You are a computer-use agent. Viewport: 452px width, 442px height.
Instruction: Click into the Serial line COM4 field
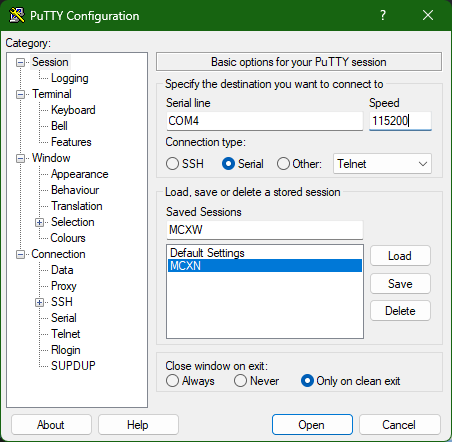pyautogui.click(x=265, y=121)
